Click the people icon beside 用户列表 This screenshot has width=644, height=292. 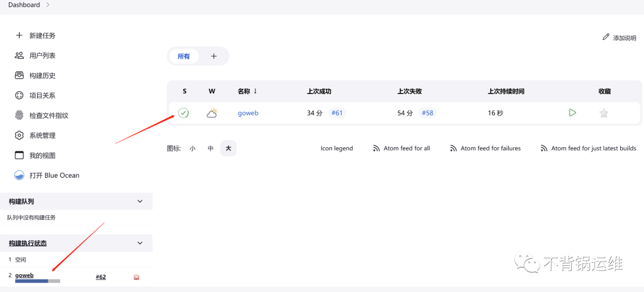[19, 55]
